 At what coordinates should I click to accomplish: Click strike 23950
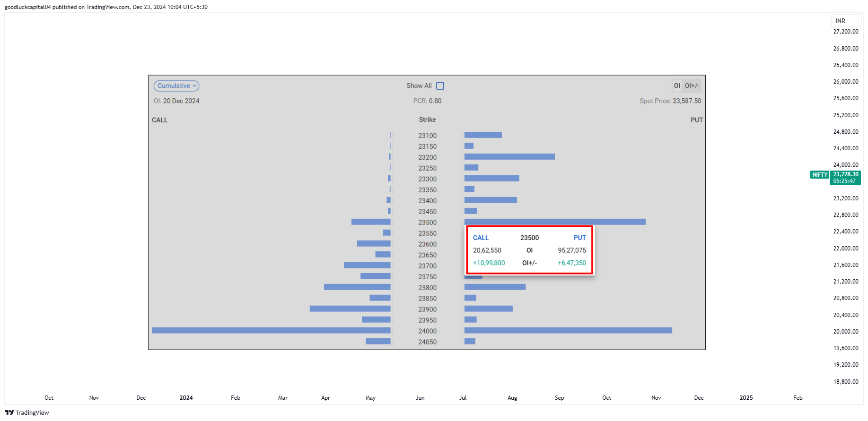[x=427, y=320]
